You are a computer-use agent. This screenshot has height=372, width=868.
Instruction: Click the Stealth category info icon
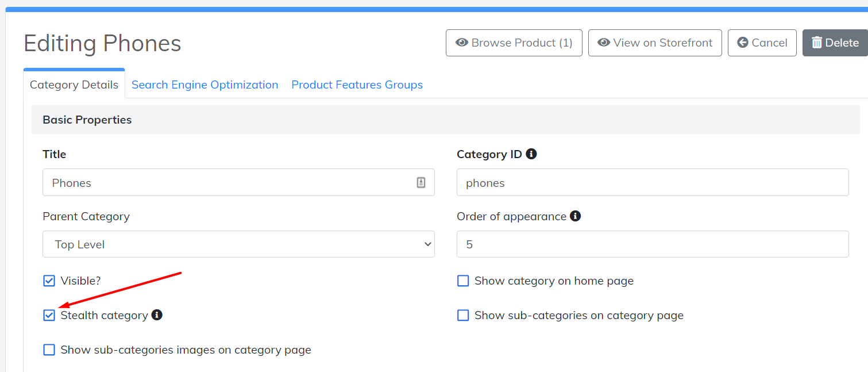point(157,315)
